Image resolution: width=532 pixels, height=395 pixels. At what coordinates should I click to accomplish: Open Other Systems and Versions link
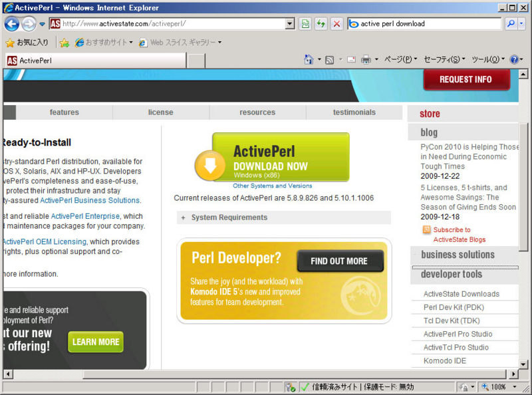click(x=273, y=186)
